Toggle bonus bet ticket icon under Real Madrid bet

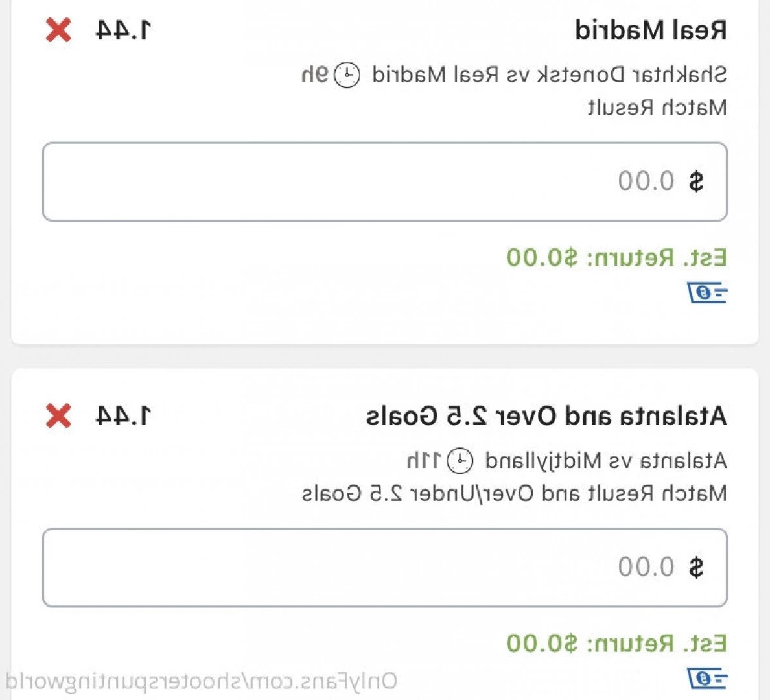click(706, 293)
